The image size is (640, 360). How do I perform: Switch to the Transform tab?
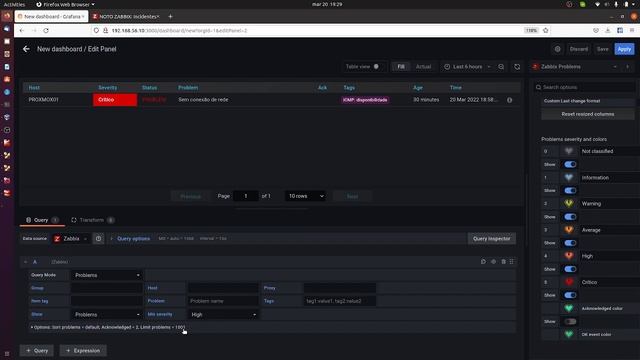coord(92,220)
